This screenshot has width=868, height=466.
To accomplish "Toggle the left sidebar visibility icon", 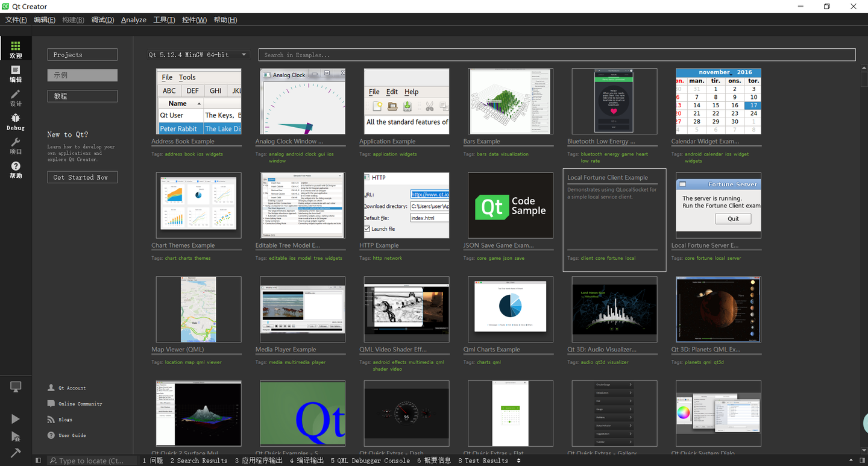I will (x=38, y=461).
